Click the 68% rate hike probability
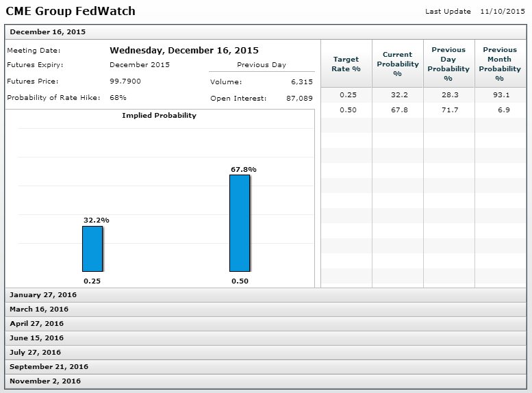532x393 pixels. [118, 98]
